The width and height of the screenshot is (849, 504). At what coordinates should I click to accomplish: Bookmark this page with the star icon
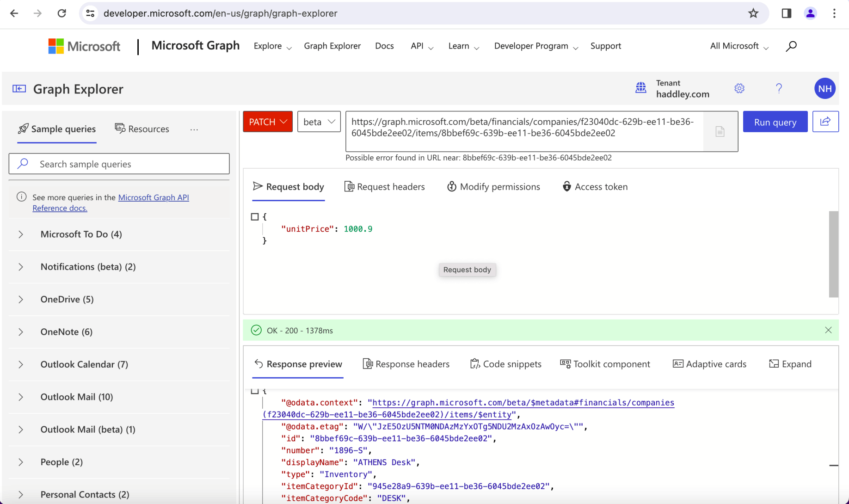pyautogui.click(x=753, y=13)
